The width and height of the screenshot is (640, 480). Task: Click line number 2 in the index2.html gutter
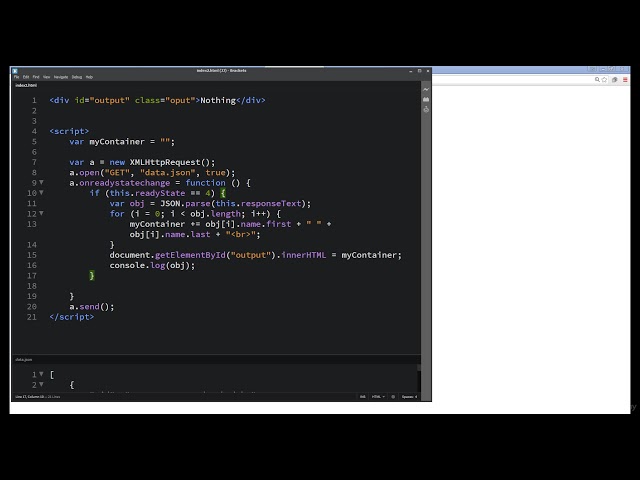(x=34, y=111)
